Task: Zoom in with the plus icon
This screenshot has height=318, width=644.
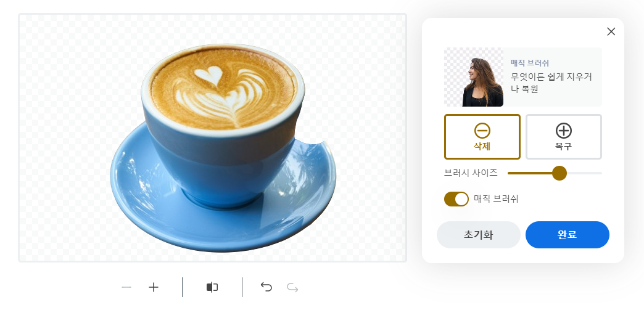Action: coord(153,287)
